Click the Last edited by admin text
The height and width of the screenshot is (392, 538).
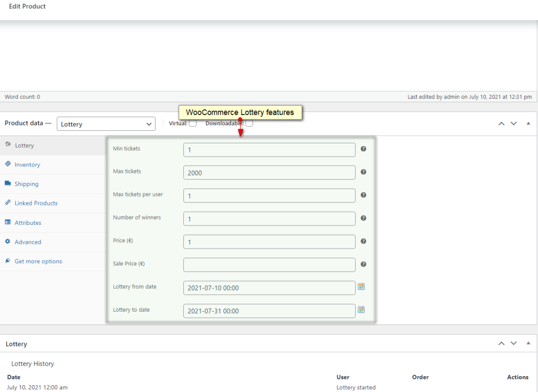[x=470, y=97]
